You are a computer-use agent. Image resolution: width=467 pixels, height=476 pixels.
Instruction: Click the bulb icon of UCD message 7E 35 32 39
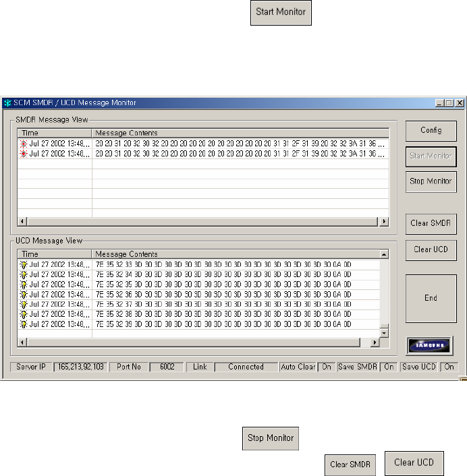point(25,324)
